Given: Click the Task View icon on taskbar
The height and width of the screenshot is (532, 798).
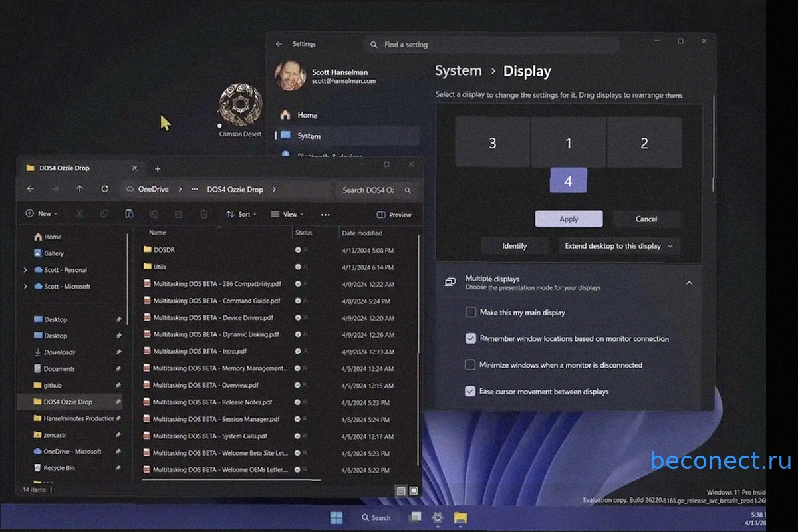Looking at the screenshot, I should (415, 517).
